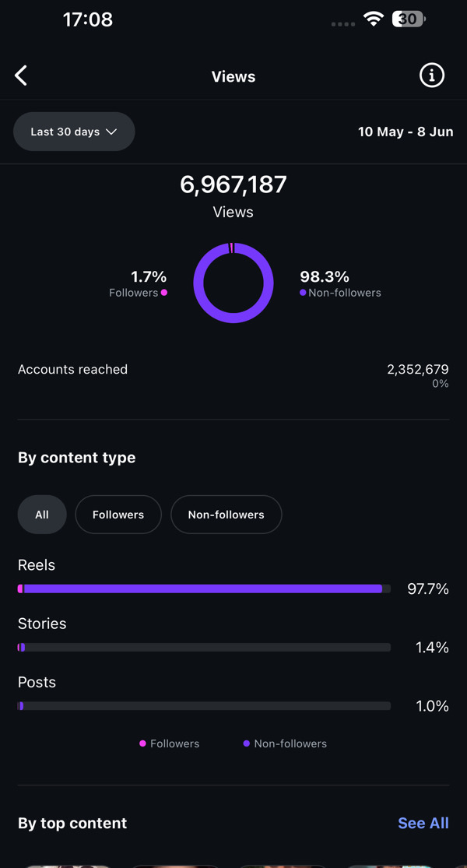Select the Non-followers filter chip
The height and width of the screenshot is (868, 467).
coord(226,515)
